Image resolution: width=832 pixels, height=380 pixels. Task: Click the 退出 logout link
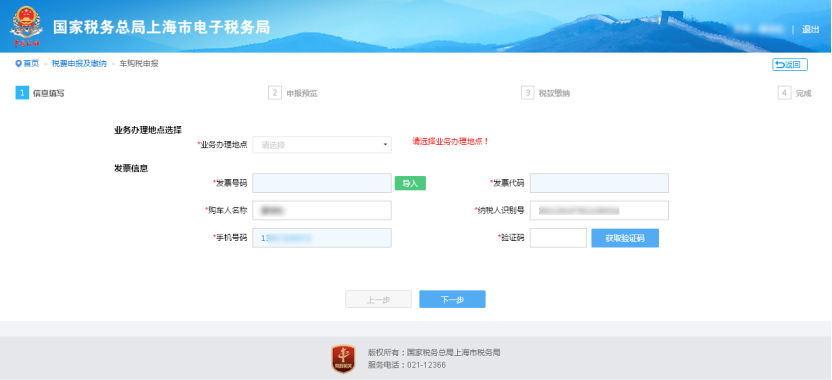810,30
